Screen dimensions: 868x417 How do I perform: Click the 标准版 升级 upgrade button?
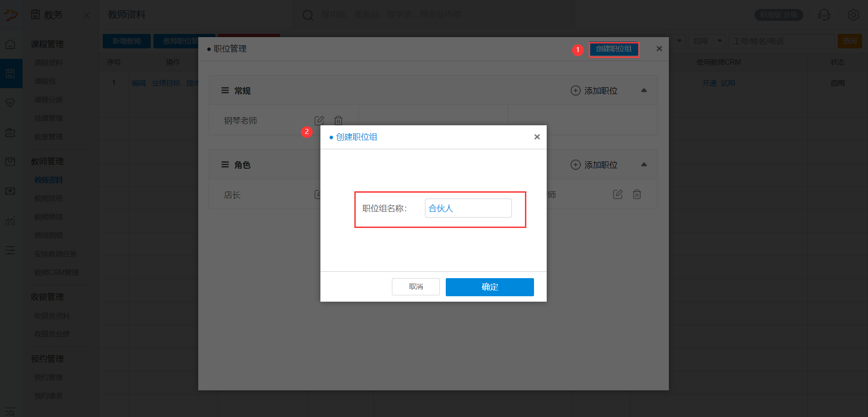(779, 15)
